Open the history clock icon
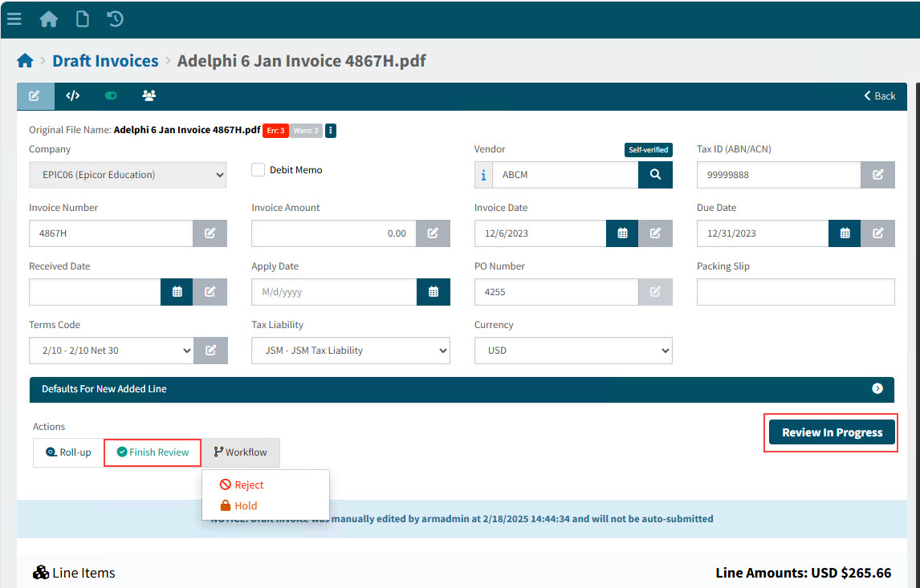The width and height of the screenshot is (920, 588). coord(116,18)
